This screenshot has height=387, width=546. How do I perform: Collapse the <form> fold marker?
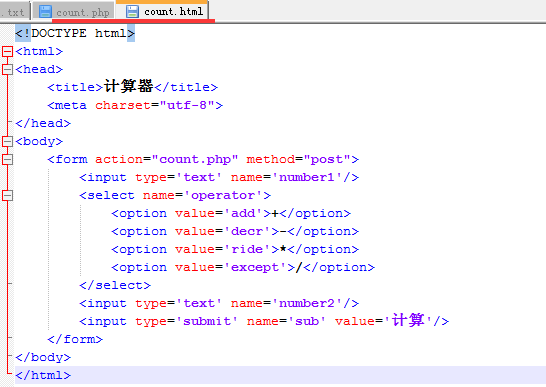tap(7, 160)
